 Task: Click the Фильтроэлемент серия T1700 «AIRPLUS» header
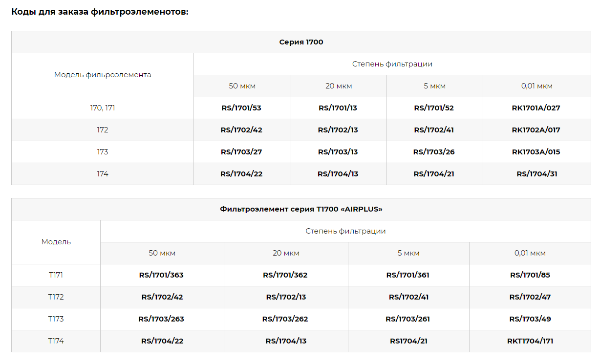301,209
